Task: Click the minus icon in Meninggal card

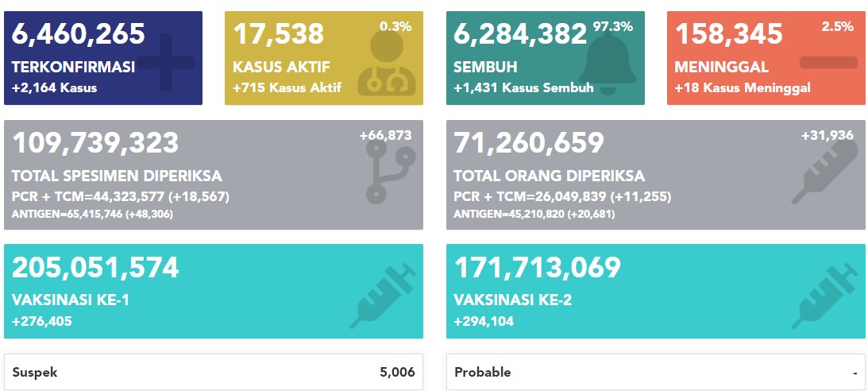Action: [x=829, y=62]
